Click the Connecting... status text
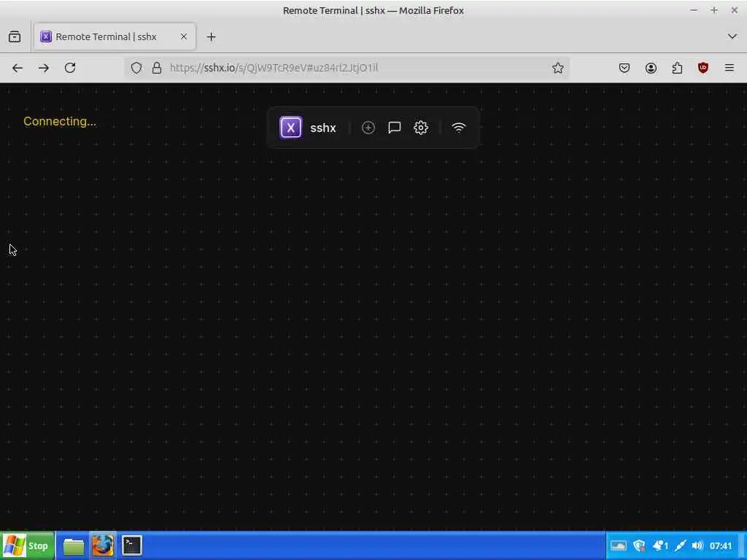This screenshot has width=747, height=560. (x=60, y=122)
